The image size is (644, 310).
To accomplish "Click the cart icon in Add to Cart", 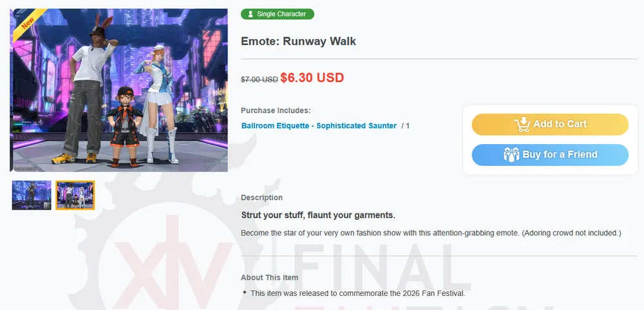I will (x=522, y=124).
